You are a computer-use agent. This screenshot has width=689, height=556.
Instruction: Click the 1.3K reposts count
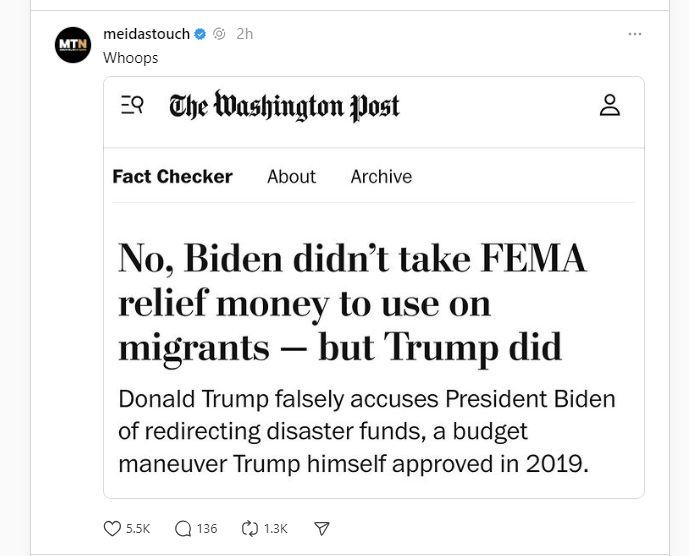coord(276,528)
